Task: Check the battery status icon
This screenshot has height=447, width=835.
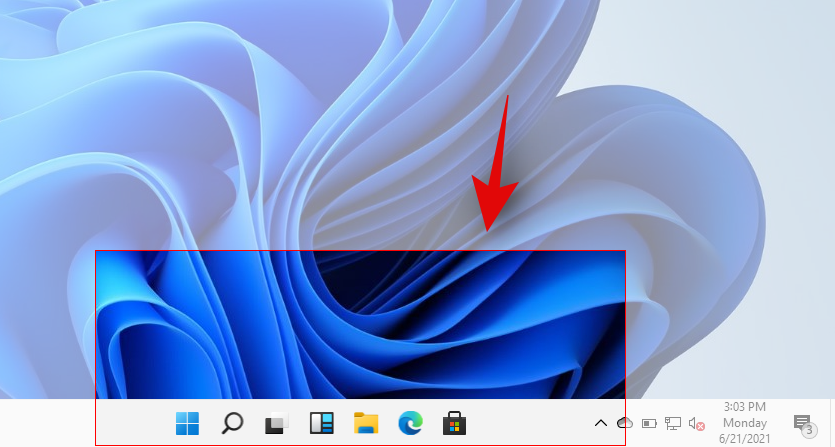Action: [x=649, y=424]
